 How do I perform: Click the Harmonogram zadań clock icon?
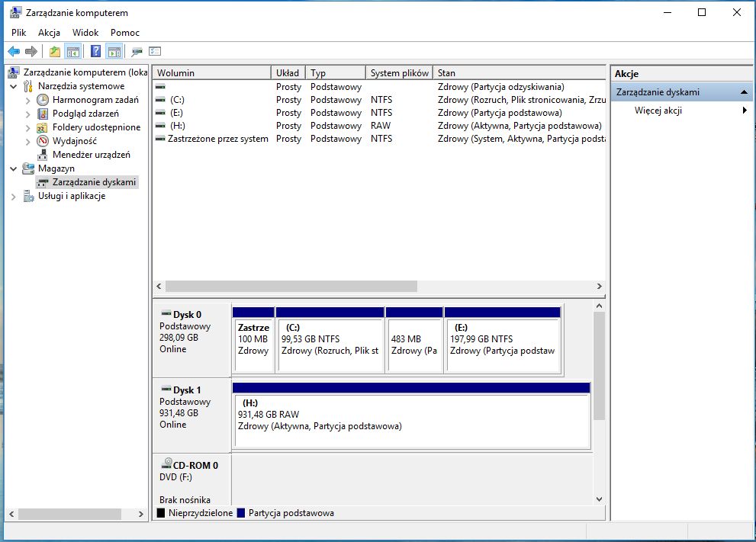coord(43,100)
